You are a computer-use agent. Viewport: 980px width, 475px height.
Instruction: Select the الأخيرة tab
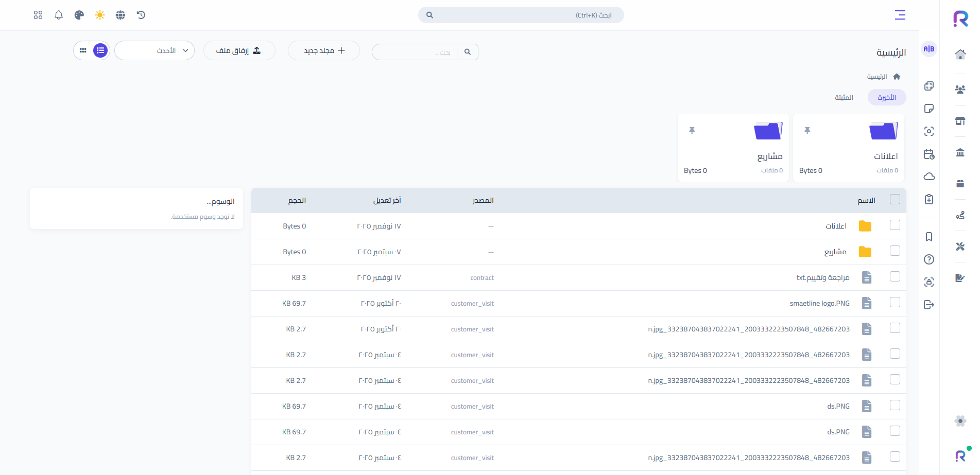pyautogui.click(x=887, y=97)
